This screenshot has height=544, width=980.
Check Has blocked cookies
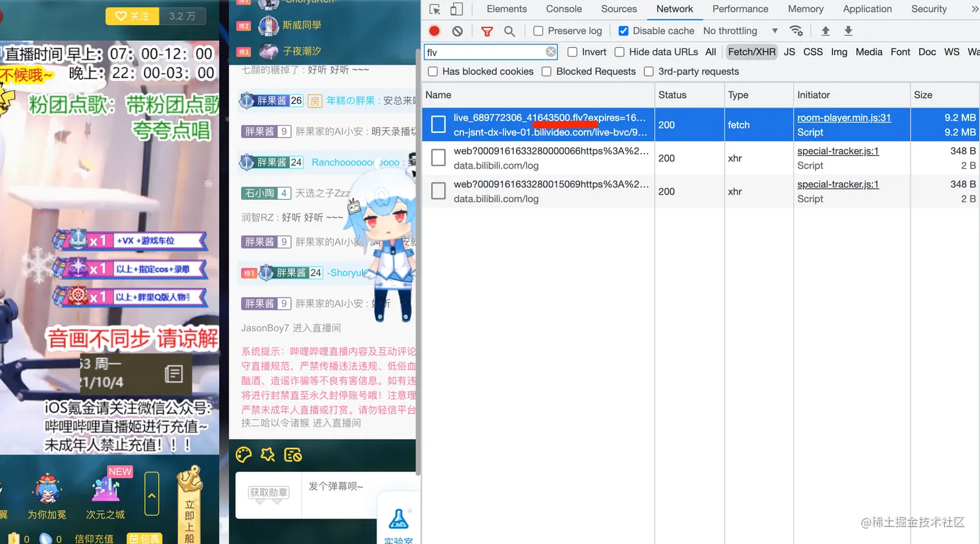[433, 71]
